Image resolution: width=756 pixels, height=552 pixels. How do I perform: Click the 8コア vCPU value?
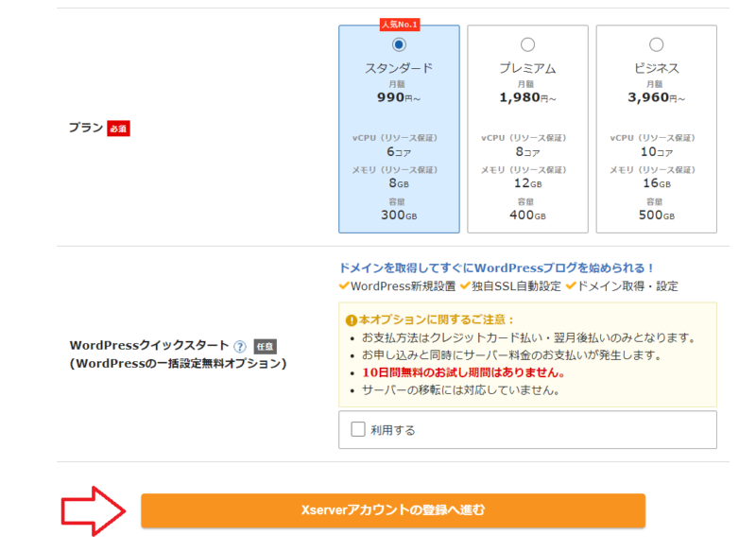[527, 152]
